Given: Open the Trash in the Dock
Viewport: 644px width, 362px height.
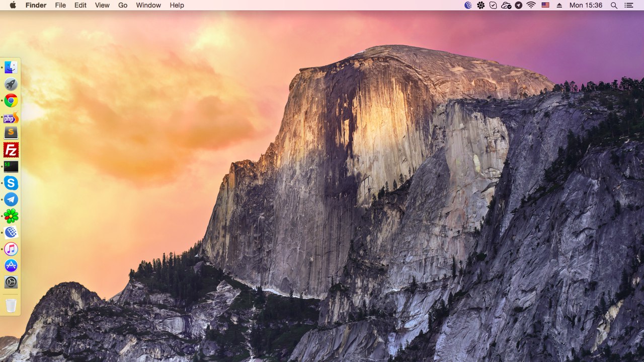Looking at the screenshot, I should pyautogui.click(x=11, y=305).
